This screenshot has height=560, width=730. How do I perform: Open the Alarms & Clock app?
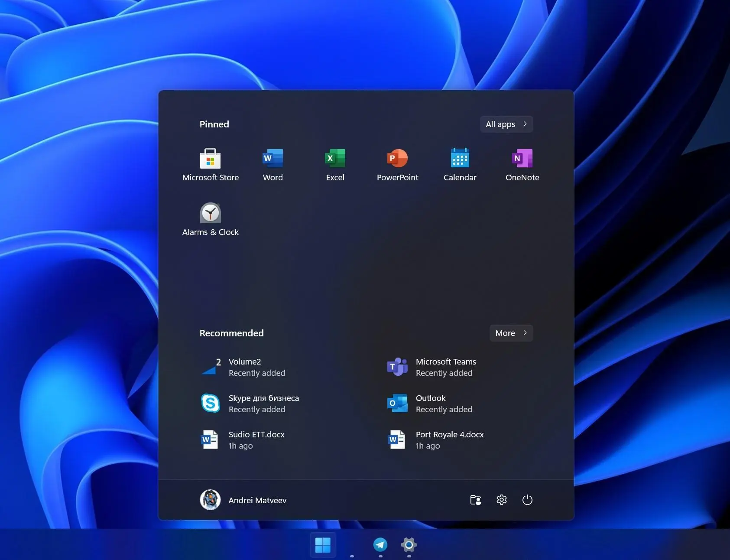211,220
